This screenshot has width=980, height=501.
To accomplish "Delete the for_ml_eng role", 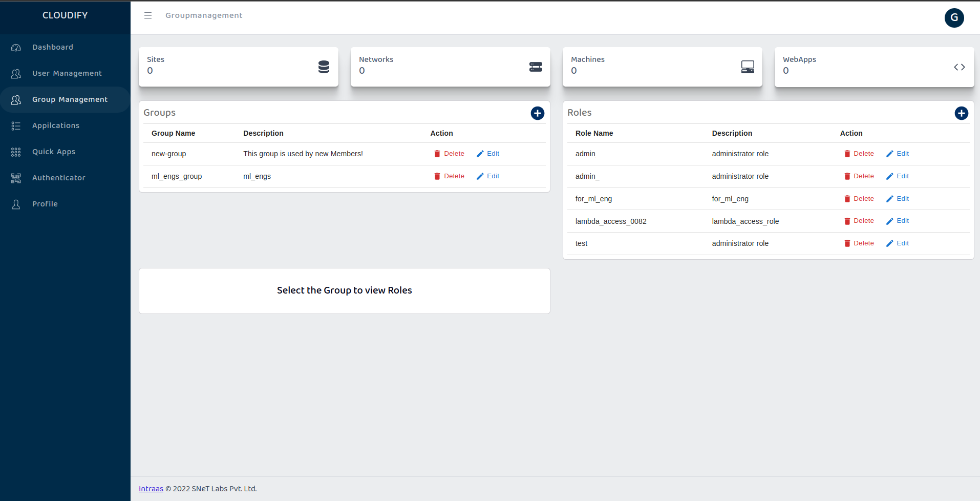I will point(859,199).
